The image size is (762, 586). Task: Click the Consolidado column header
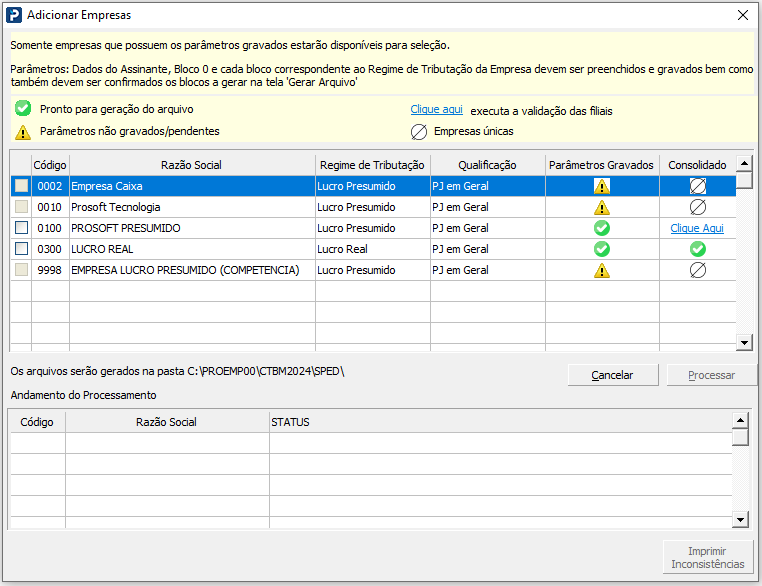click(697, 165)
